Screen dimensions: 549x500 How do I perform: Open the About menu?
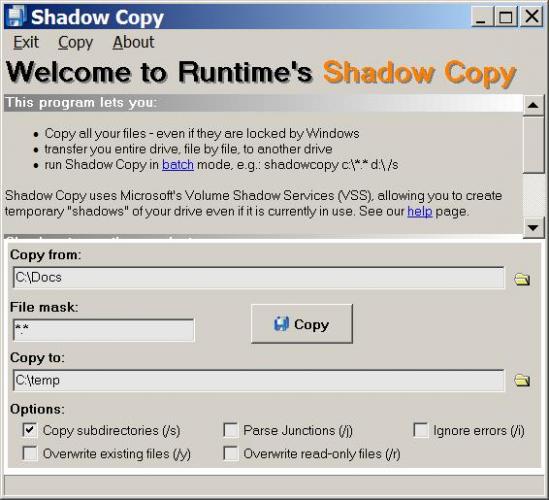tap(133, 42)
